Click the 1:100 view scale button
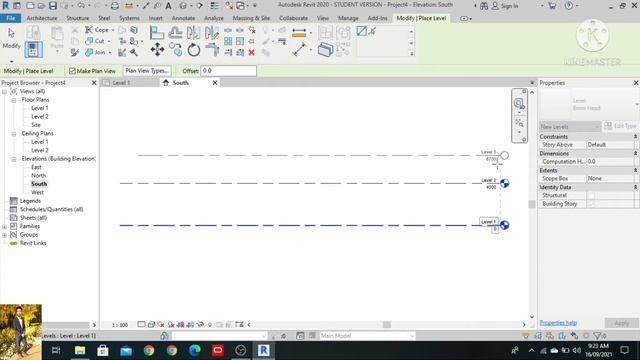The height and width of the screenshot is (360, 640). 120,325
